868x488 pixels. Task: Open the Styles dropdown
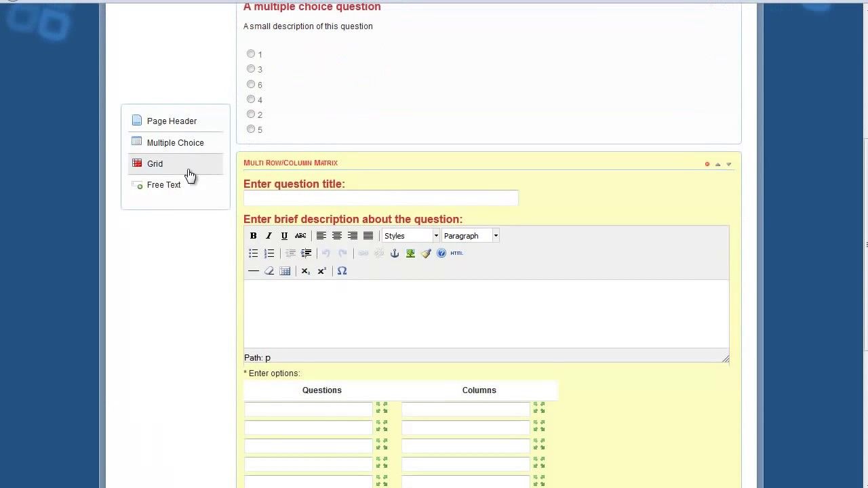click(411, 236)
